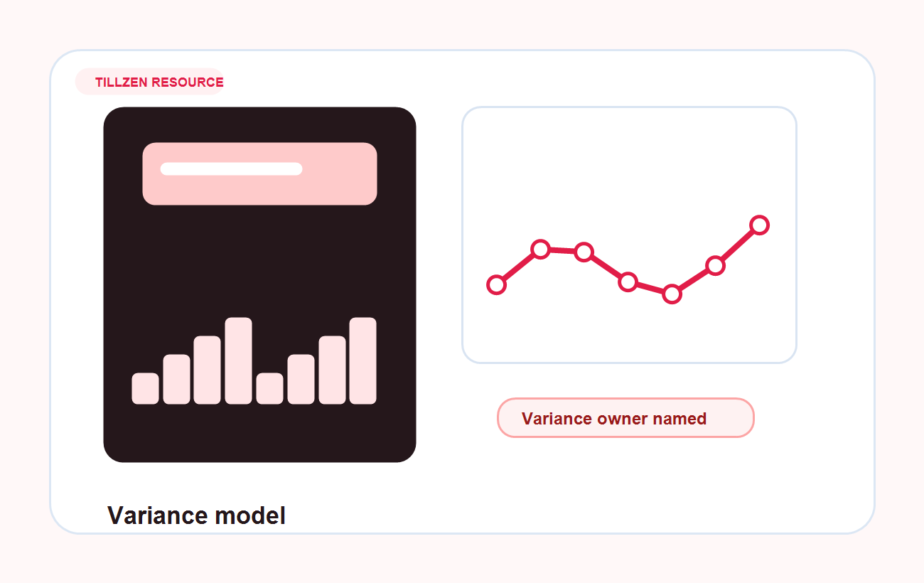Select the sixth data point on line chart
The image size is (924, 583).
[x=715, y=266]
